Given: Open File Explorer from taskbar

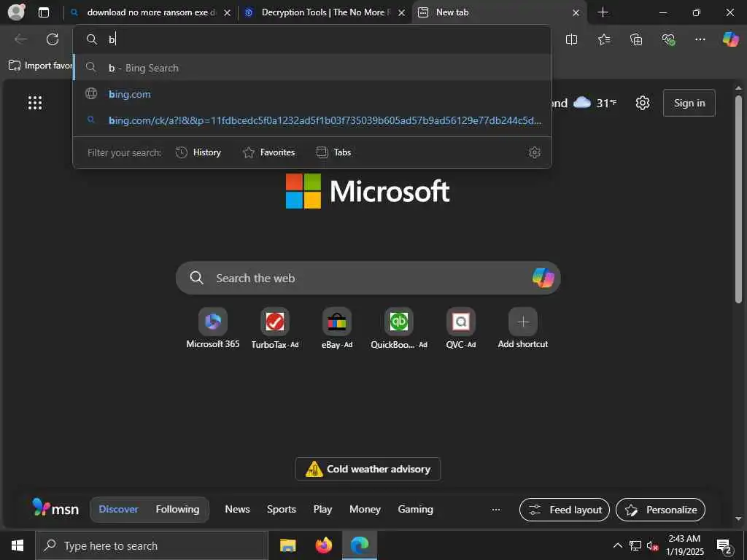Looking at the screenshot, I should coord(287,545).
